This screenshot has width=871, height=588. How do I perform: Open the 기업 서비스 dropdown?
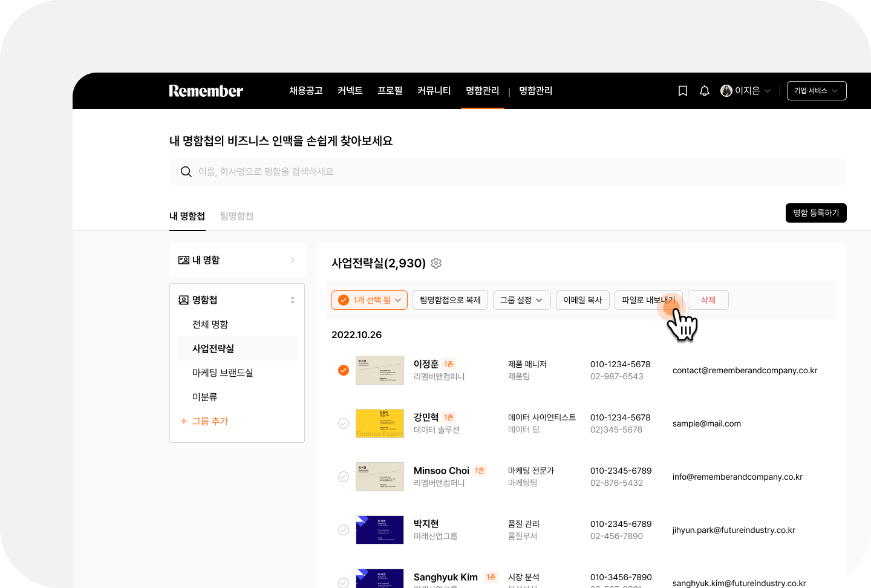pos(817,91)
